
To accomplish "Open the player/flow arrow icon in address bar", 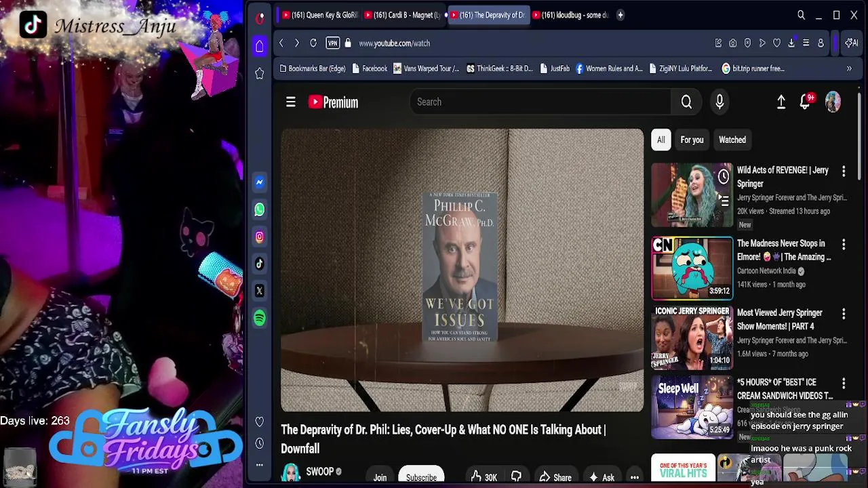I will coord(762,43).
